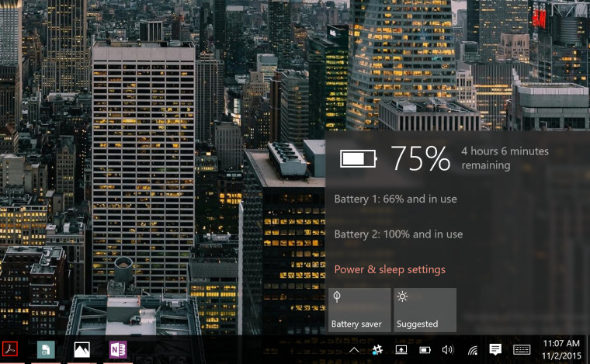Open the touch keyboard icon
Image resolution: width=590 pixels, height=364 pixels.
pos(522,350)
